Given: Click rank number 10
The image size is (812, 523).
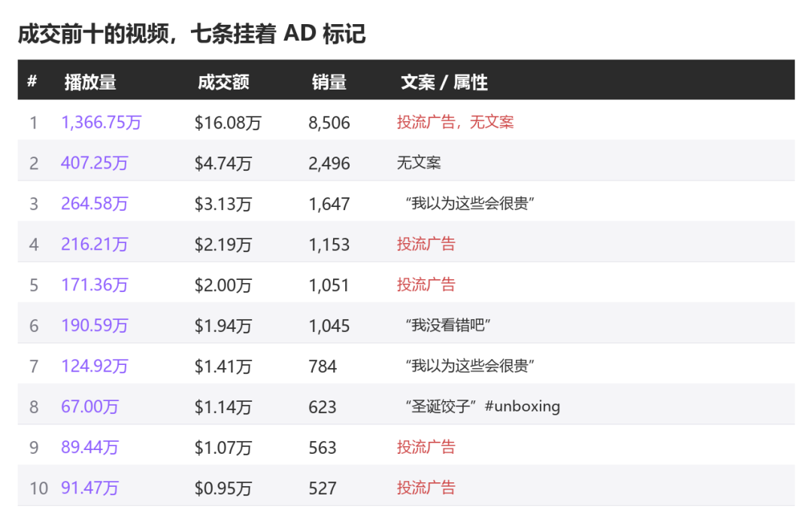Looking at the screenshot, I should click(39, 489).
